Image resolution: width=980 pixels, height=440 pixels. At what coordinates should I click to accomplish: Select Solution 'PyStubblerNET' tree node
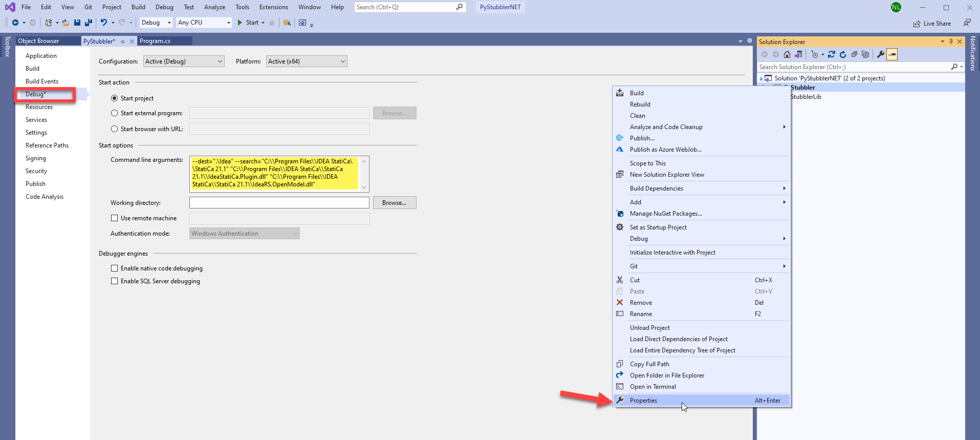(x=830, y=78)
